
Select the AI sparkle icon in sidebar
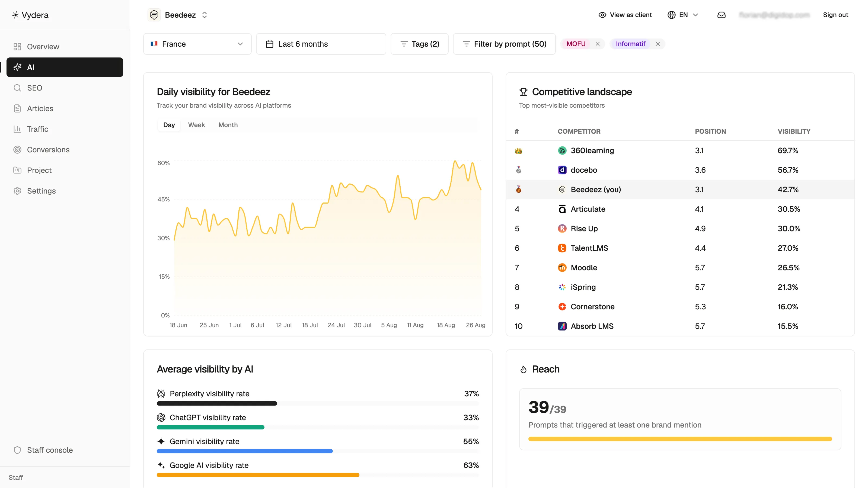(17, 67)
